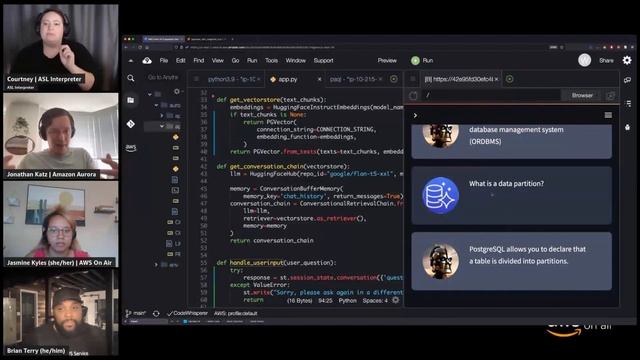Open the Find menu

pyautogui.click(x=199, y=60)
